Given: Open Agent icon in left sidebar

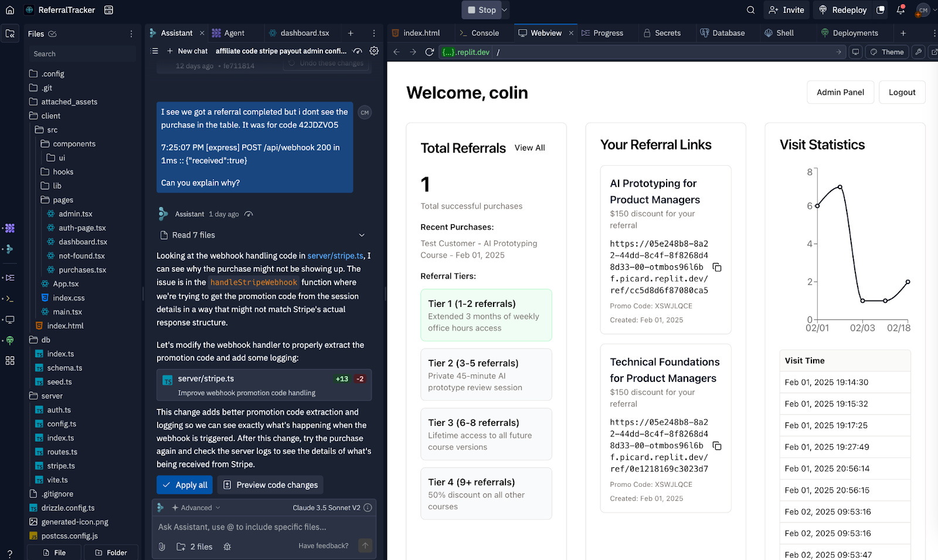Looking at the screenshot, I should tap(10, 228).
